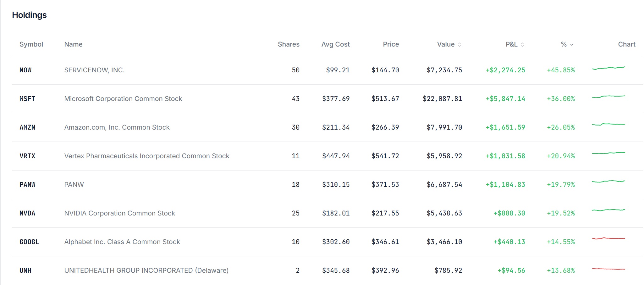This screenshot has width=644, height=285.
Task: Select the PANW ticker in Symbol column
Action: coord(27,185)
